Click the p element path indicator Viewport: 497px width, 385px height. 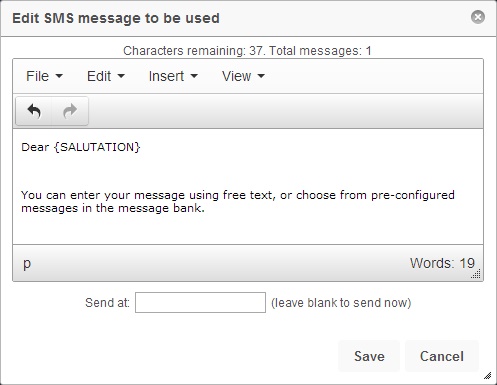pyautogui.click(x=27, y=263)
